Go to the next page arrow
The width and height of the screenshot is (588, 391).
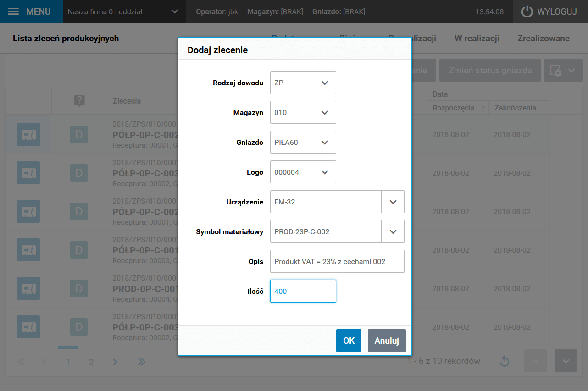pos(115,362)
